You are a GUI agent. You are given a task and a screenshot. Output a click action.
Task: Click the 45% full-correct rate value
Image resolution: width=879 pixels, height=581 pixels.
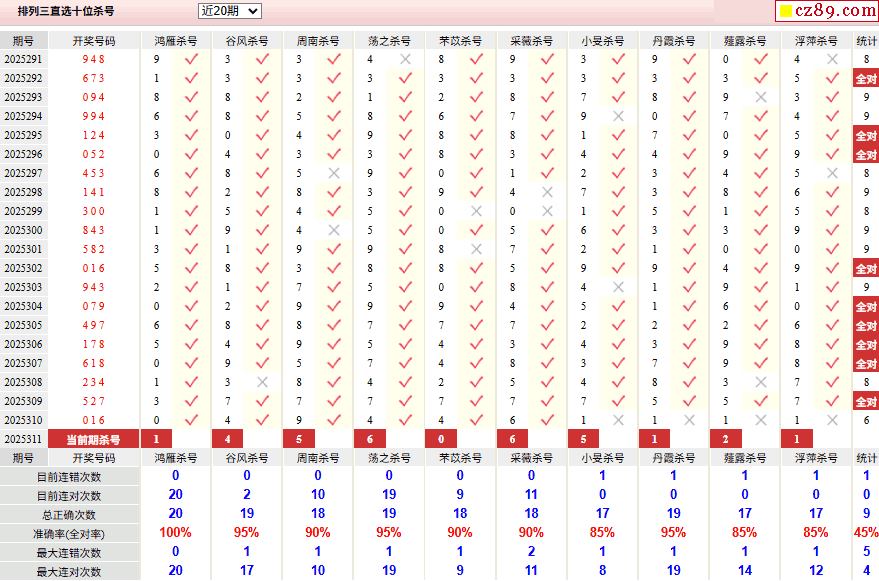867,533
